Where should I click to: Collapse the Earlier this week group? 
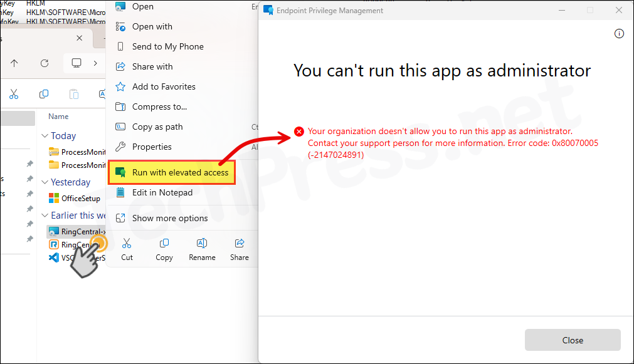tap(45, 216)
